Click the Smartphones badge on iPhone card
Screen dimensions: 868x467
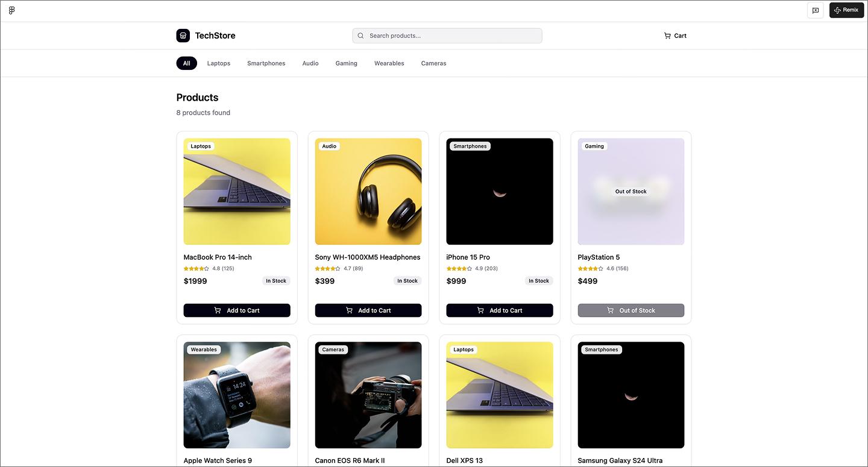(470, 146)
